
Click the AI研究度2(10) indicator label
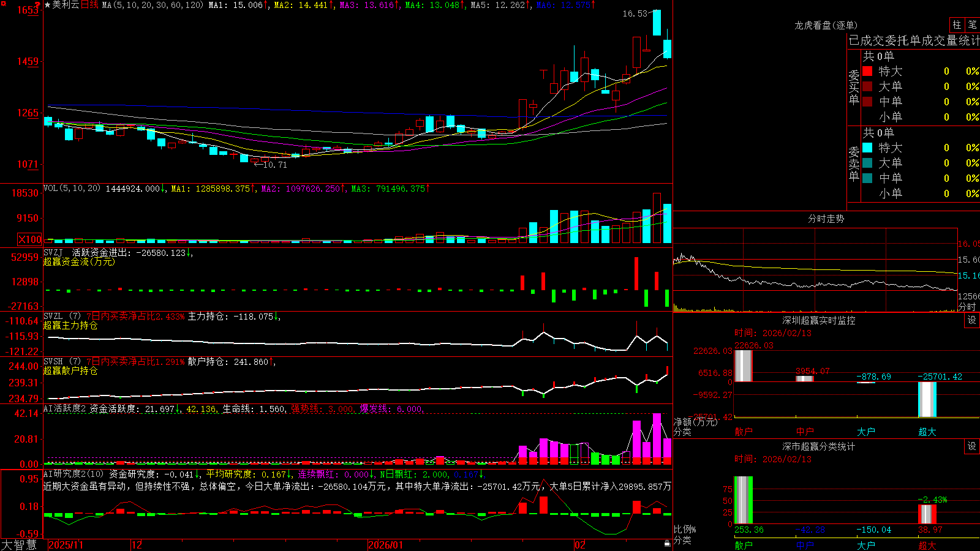[x=73, y=474]
